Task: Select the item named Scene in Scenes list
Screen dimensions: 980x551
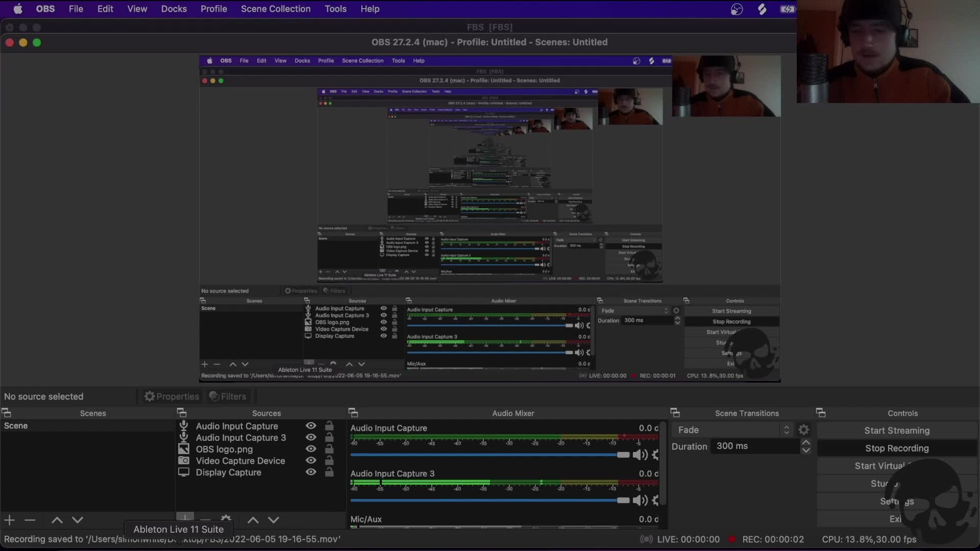Action: coord(87,425)
